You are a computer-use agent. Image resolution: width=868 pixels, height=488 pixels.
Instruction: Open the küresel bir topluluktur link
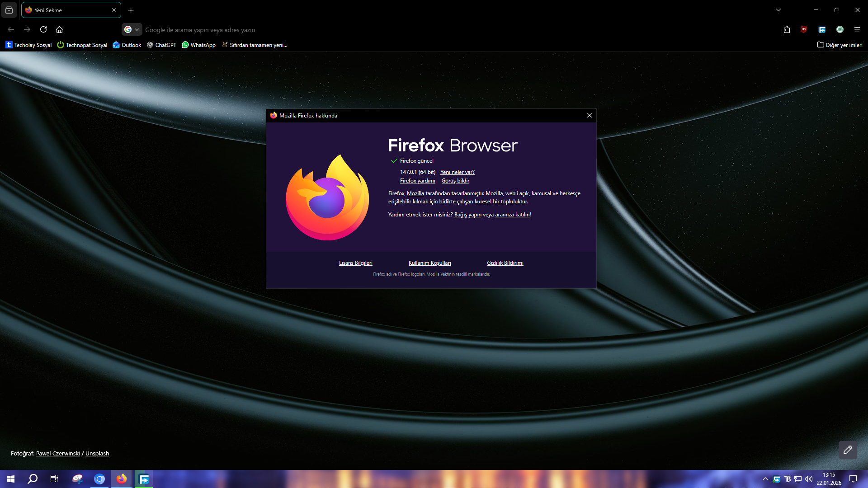(x=501, y=202)
